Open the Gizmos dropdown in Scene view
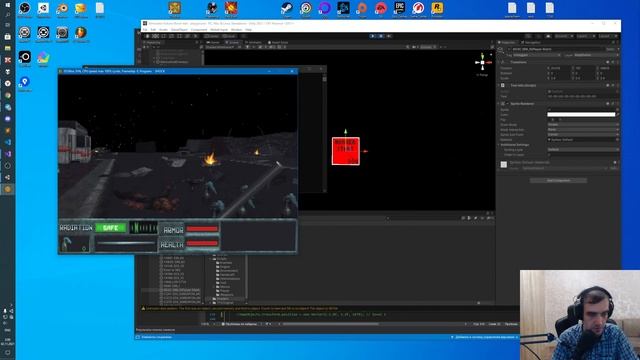640x360 pixels. point(427,47)
